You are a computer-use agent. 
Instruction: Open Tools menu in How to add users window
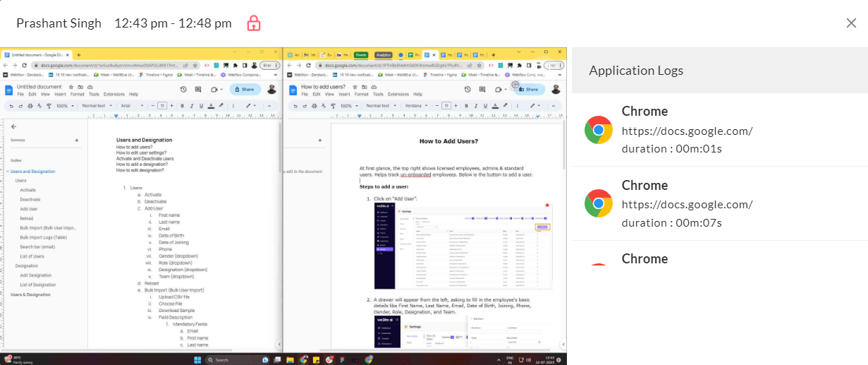click(378, 94)
